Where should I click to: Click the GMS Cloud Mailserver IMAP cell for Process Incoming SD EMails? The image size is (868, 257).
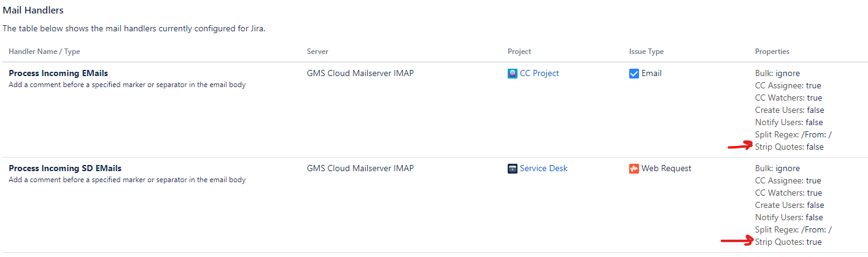click(x=360, y=168)
